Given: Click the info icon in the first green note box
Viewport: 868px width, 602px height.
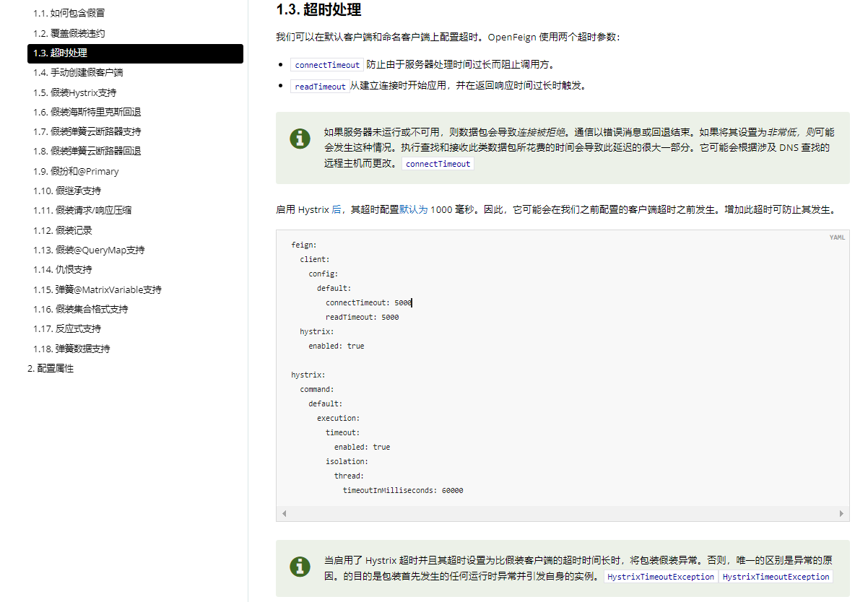Looking at the screenshot, I should coord(300,139).
